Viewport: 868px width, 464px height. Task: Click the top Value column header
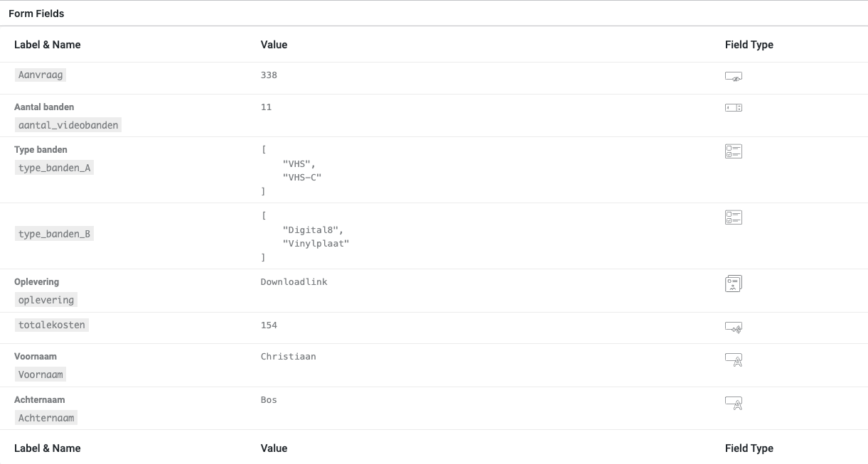click(274, 44)
